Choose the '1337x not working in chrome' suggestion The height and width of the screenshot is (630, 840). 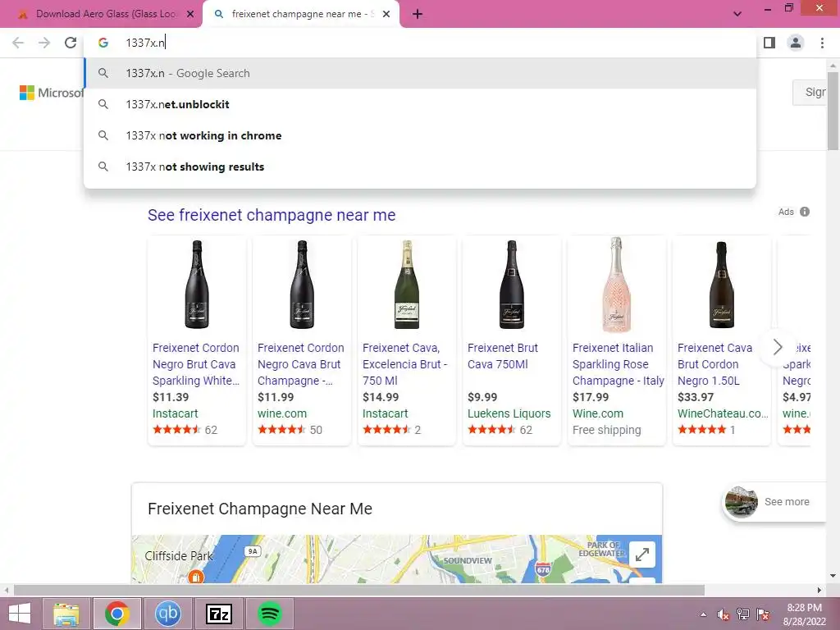tap(421, 135)
